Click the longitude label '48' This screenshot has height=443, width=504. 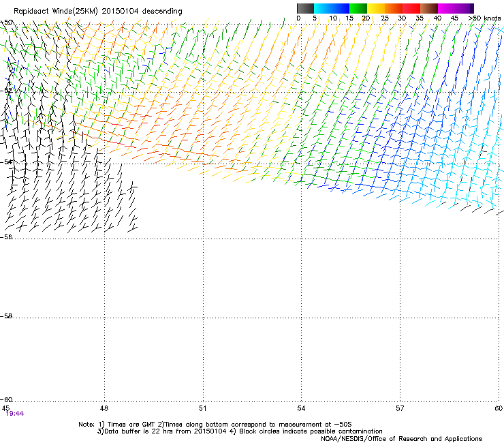point(104,408)
